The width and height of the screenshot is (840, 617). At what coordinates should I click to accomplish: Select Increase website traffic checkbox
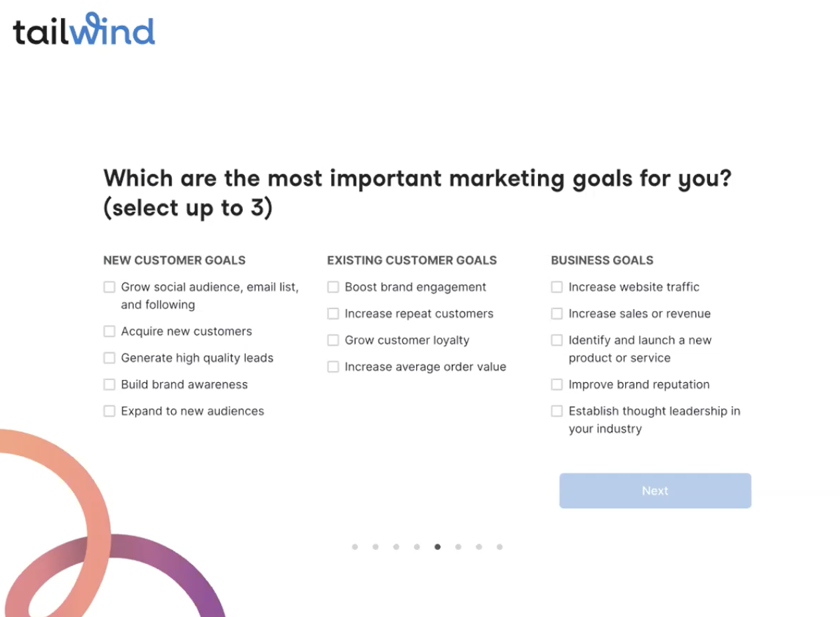557,287
